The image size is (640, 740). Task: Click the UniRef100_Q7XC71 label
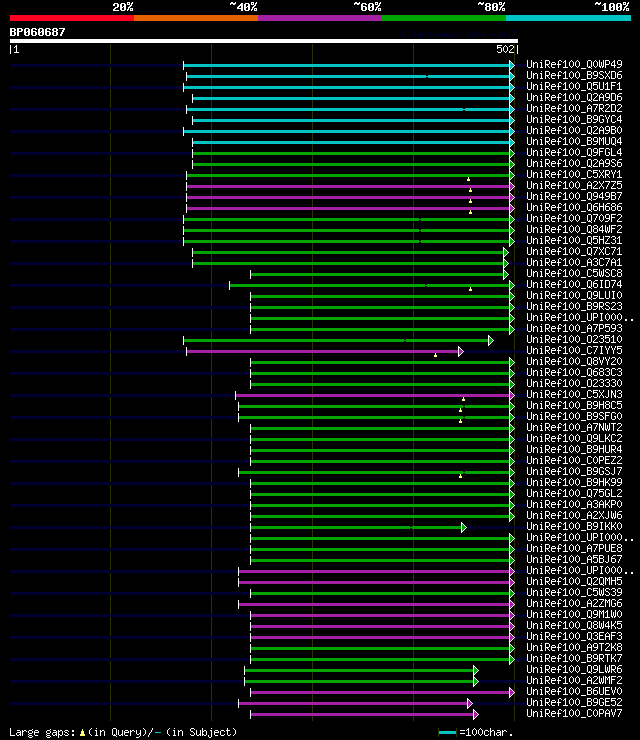click(x=574, y=252)
